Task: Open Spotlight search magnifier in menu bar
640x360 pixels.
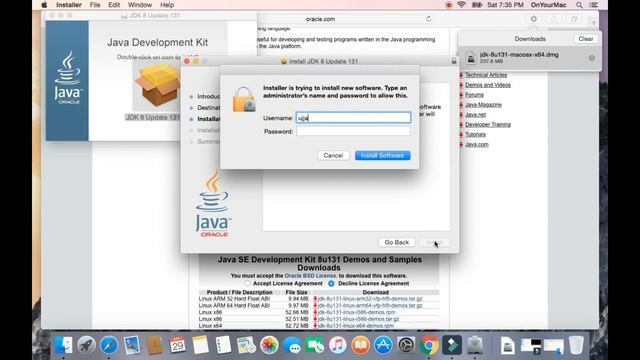Action: (x=579, y=5)
